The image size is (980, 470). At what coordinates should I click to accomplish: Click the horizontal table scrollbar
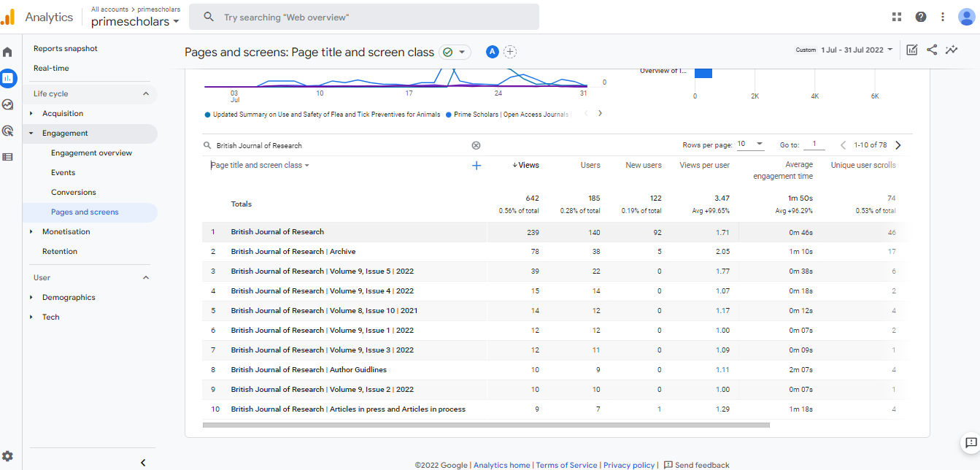[485, 424]
